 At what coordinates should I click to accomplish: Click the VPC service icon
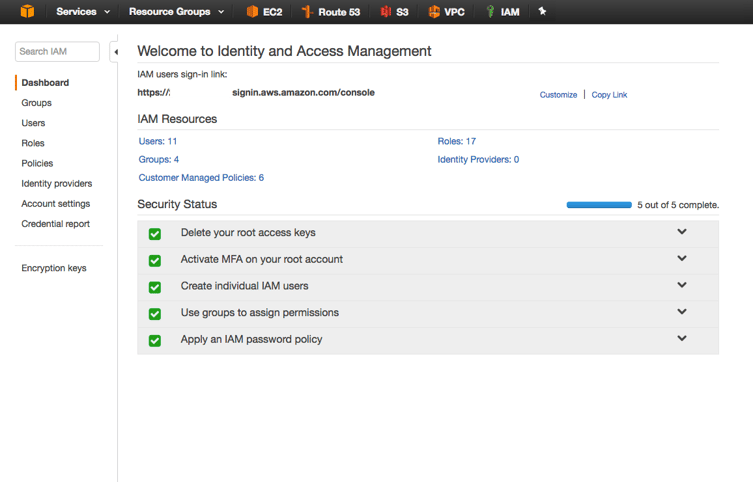tap(434, 12)
